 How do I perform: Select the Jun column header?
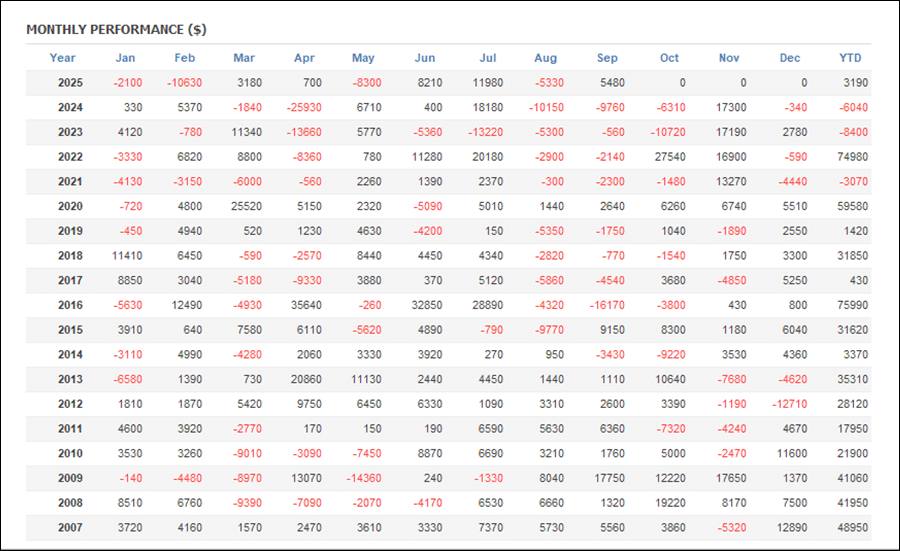click(x=425, y=58)
